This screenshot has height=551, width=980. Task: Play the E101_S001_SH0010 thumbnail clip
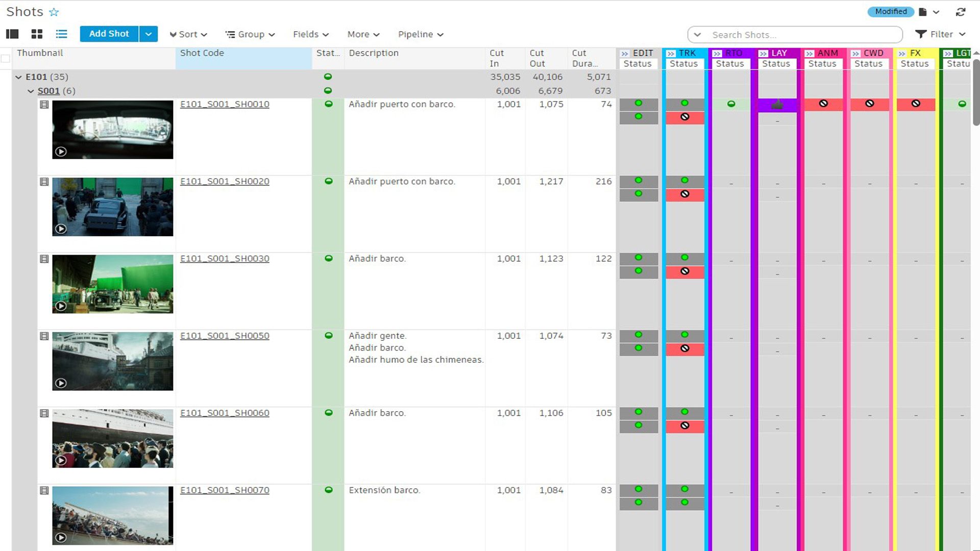pyautogui.click(x=61, y=152)
